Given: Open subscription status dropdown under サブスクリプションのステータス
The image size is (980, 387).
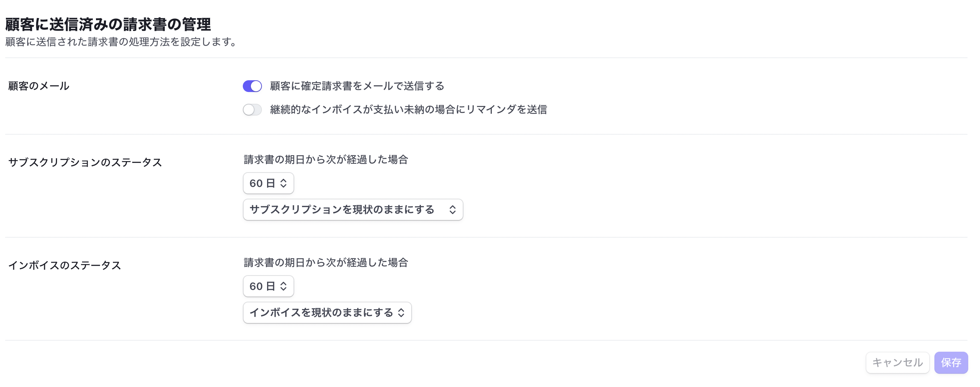Looking at the screenshot, I should (352, 210).
